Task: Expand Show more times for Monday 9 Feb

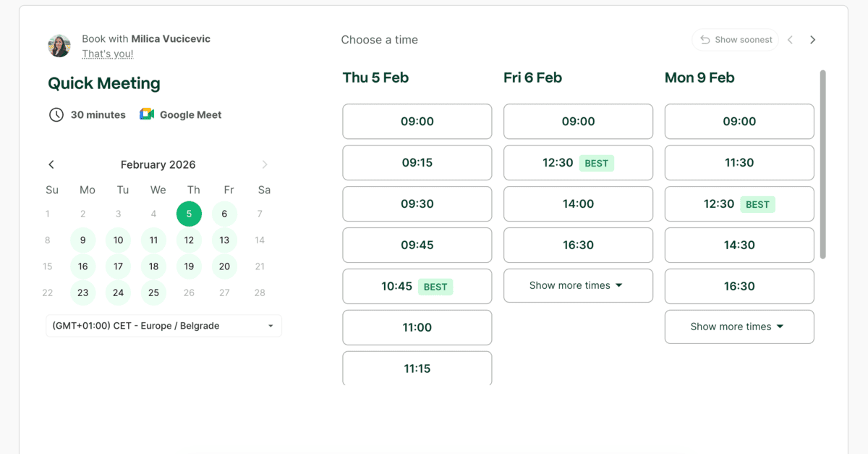Action: (739, 327)
